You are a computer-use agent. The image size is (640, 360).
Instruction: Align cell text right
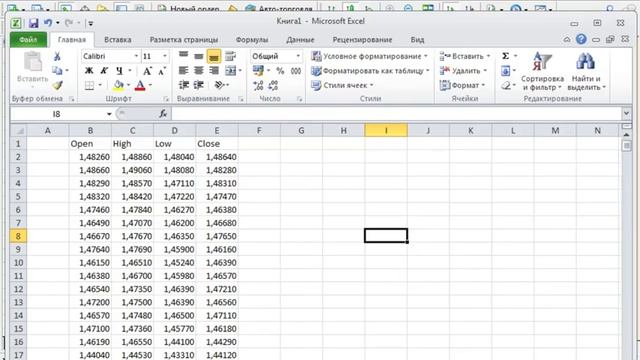213,71
